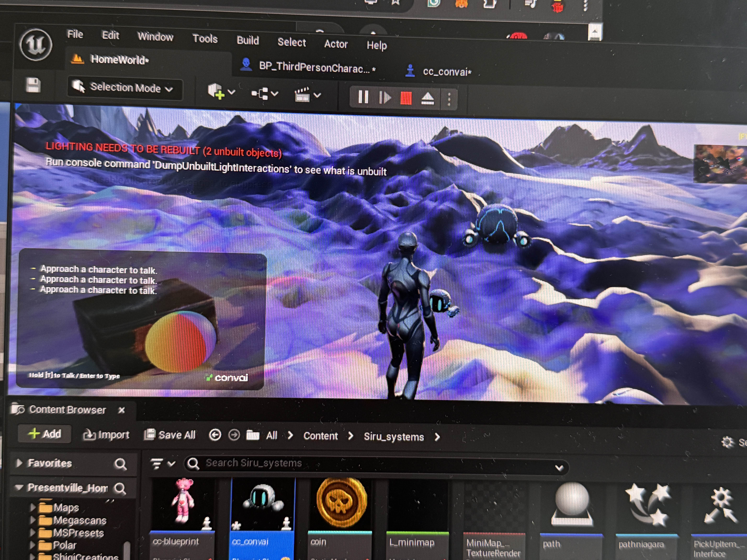Expand the Favorites section
Image resolution: width=747 pixels, height=560 pixels.
(19, 463)
